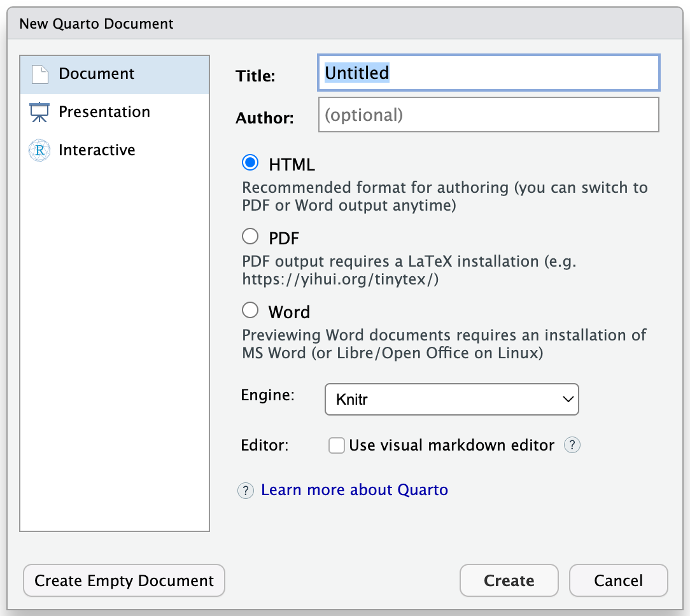Click into the Title text field

point(488,73)
